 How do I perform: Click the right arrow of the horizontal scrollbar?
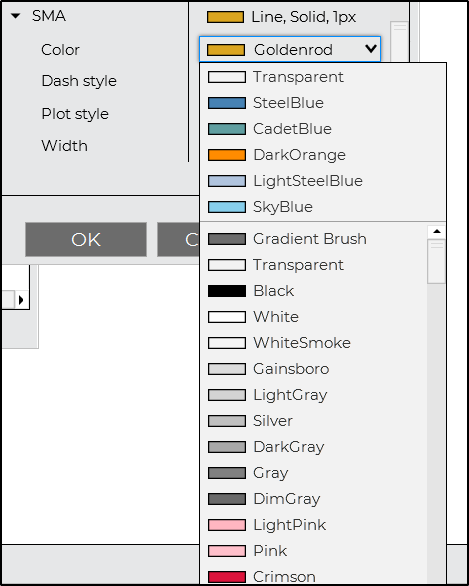pyautogui.click(x=21, y=300)
